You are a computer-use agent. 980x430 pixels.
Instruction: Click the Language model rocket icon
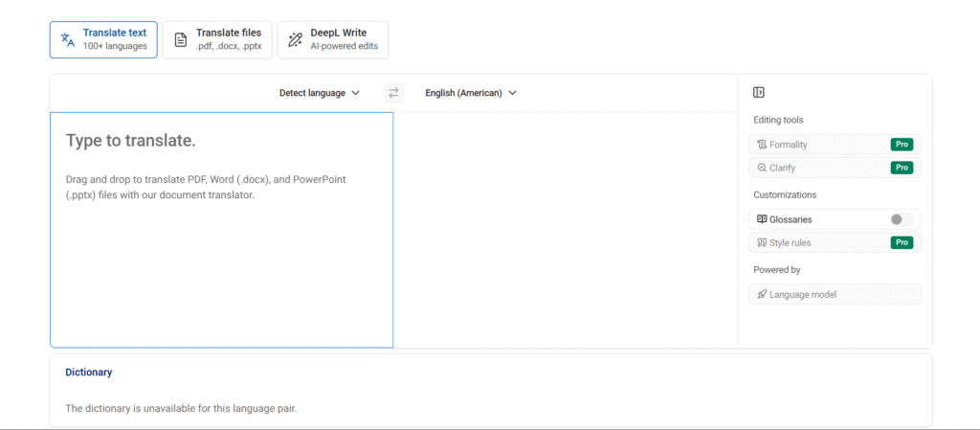[762, 295]
